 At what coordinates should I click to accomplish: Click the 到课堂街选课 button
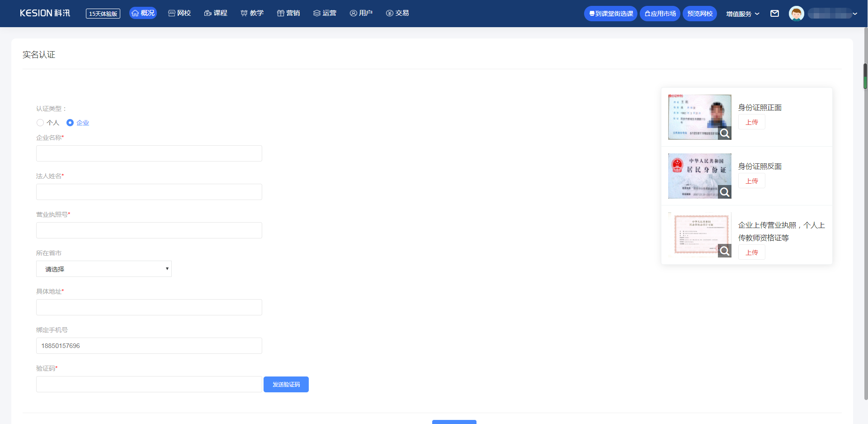click(611, 14)
